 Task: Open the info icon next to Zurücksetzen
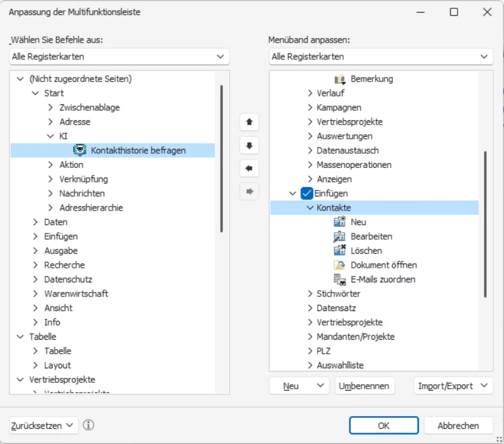[x=88, y=425]
